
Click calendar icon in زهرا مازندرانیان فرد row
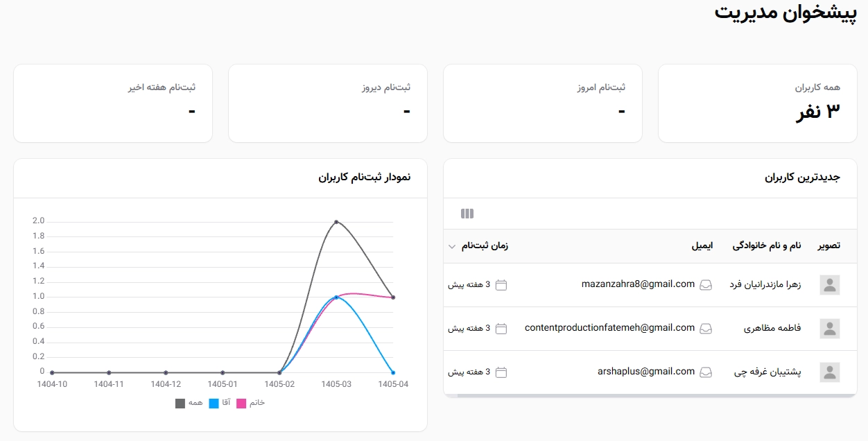click(501, 285)
